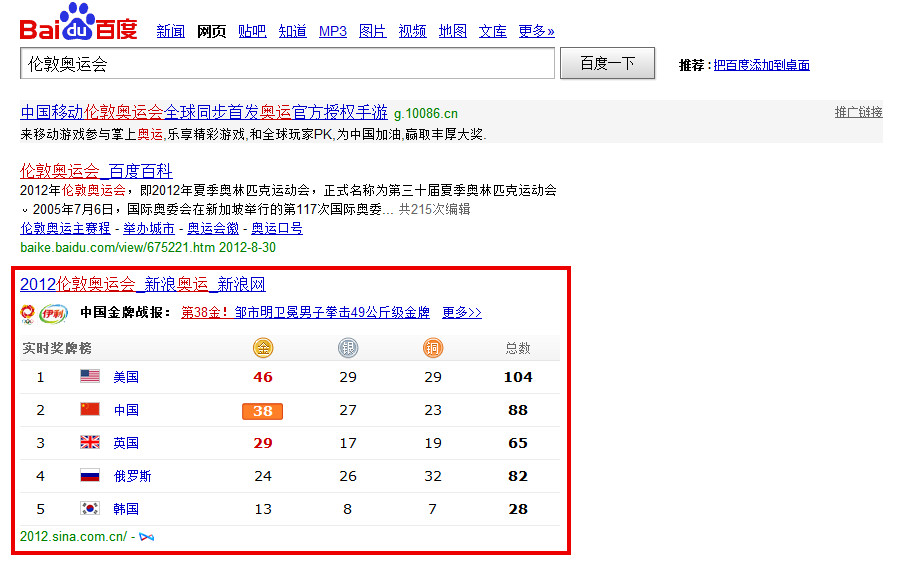Click the 82 total for 俄罗斯
The image size is (899, 566).
pyautogui.click(x=518, y=476)
